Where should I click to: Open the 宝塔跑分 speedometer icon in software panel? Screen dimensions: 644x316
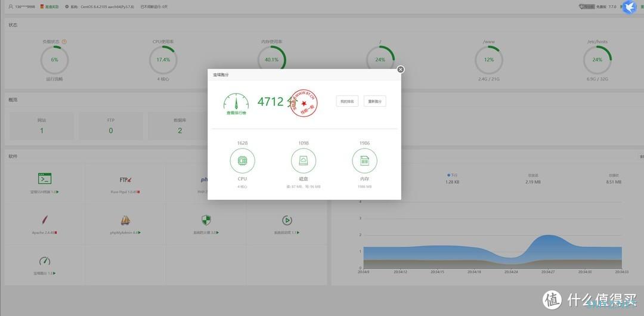tap(45, 261)
